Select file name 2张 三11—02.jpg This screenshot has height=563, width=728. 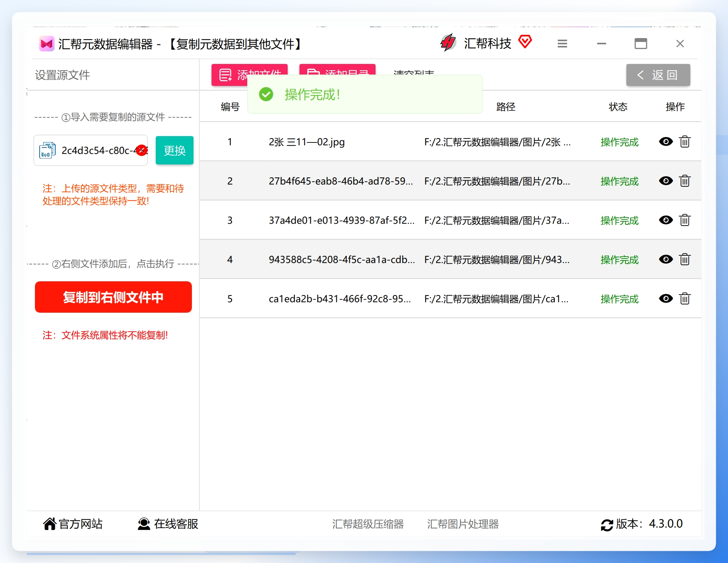pos(307,142)
